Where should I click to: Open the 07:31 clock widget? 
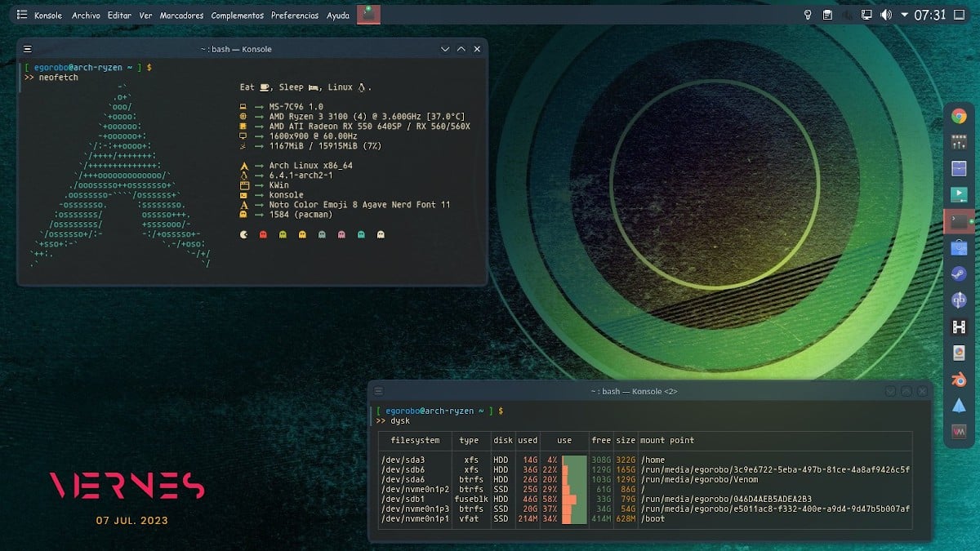[929, 15]
